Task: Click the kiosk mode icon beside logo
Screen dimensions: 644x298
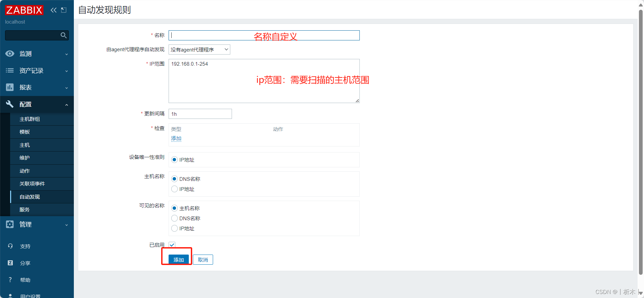Action: pyautogui.click(x=64, y=10)
